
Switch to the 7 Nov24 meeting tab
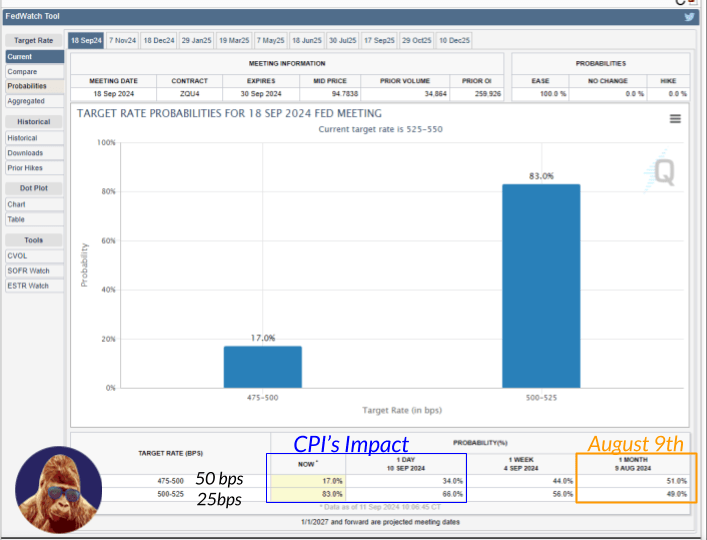122,40
